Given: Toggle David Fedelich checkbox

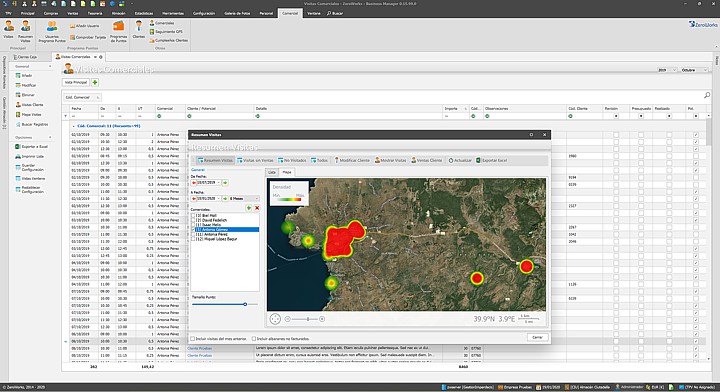Looking at the screenshot, I should [x=193, y=220].
